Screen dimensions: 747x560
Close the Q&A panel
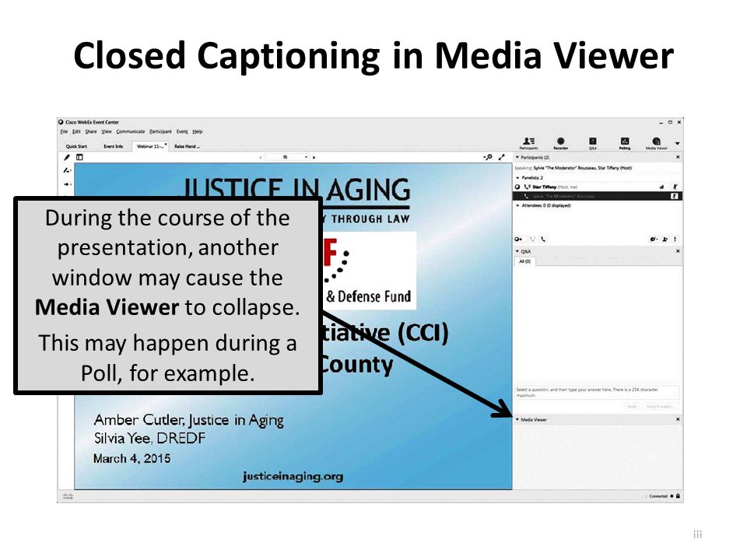(x=678, y=251)
